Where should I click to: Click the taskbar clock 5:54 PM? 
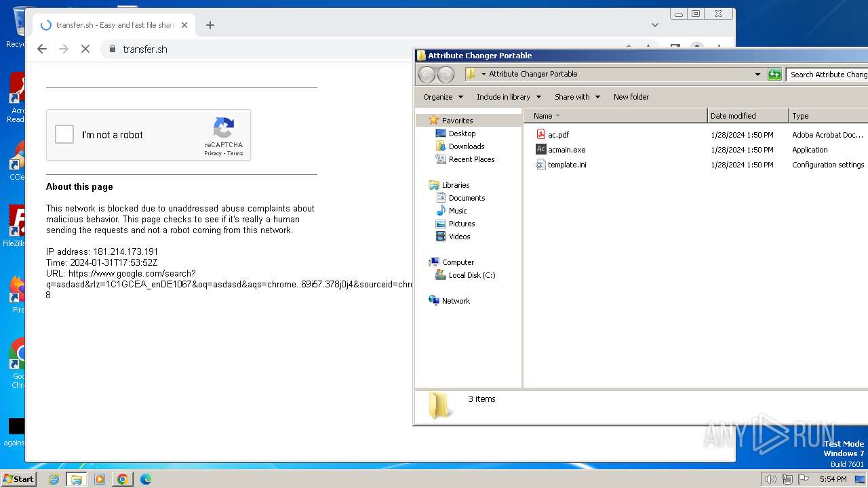[x=833, y=479]
